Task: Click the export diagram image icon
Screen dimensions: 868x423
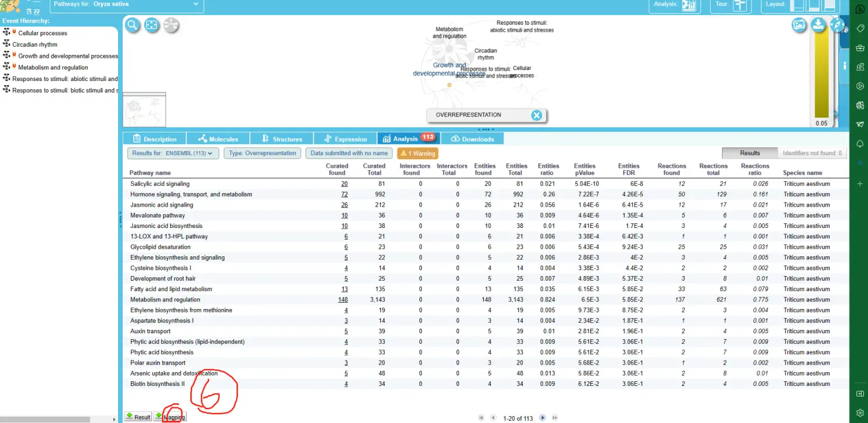Action: 799,25
